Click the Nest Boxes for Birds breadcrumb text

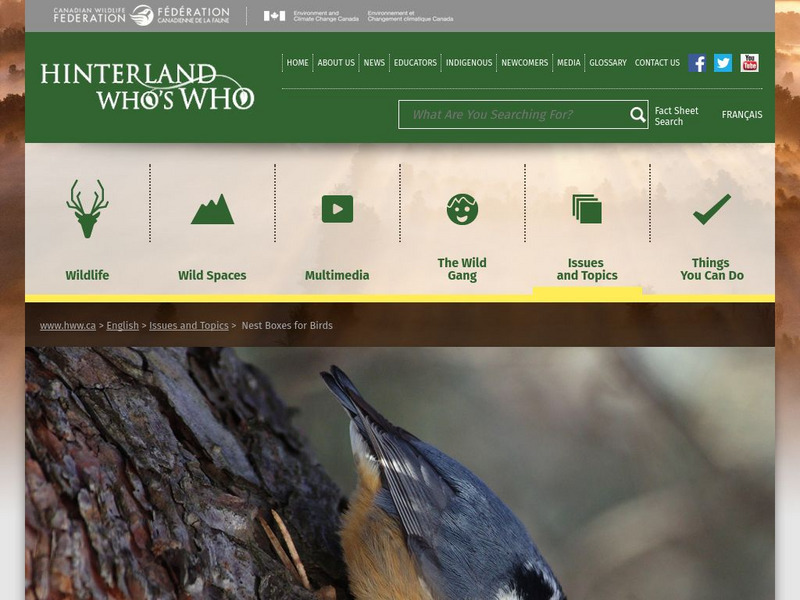tap(287, 326)
